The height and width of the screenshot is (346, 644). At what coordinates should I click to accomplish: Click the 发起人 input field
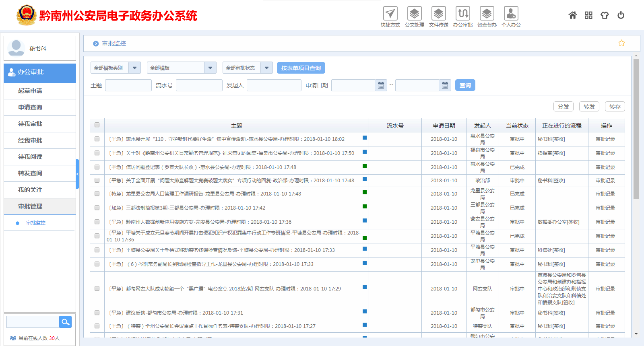274,85
